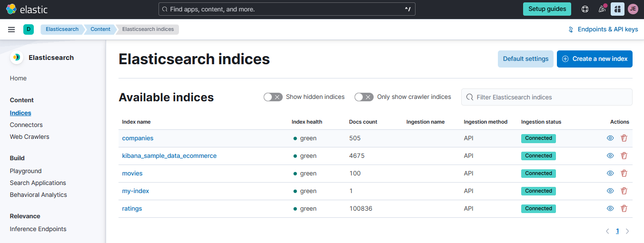
Task: Delete the companies index trash icon
Action: pyautogui.click(x=624, y=138)
